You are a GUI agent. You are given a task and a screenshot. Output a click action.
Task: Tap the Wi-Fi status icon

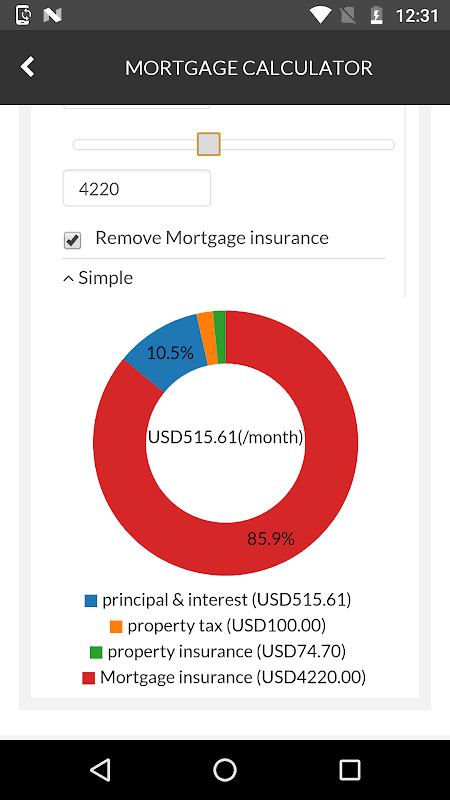point(320,15)
